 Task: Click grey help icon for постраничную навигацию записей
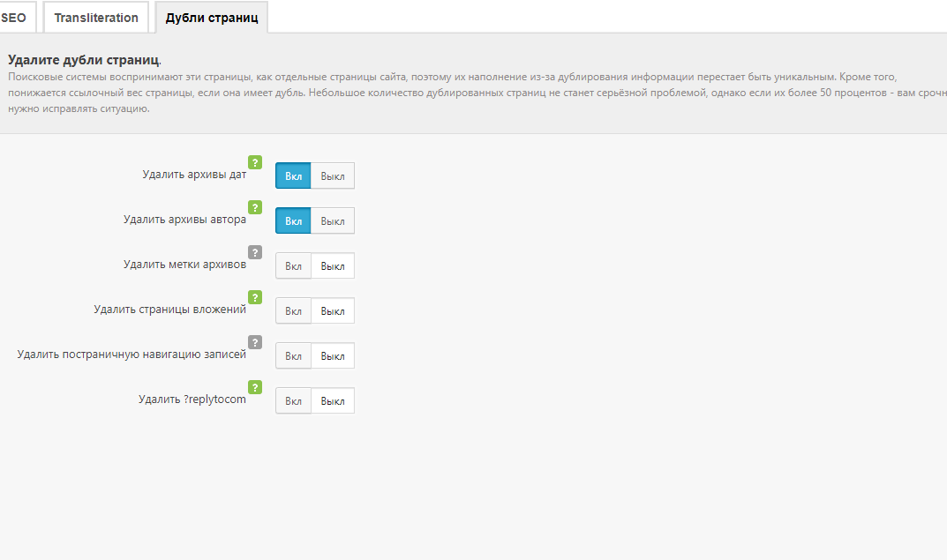255,342
